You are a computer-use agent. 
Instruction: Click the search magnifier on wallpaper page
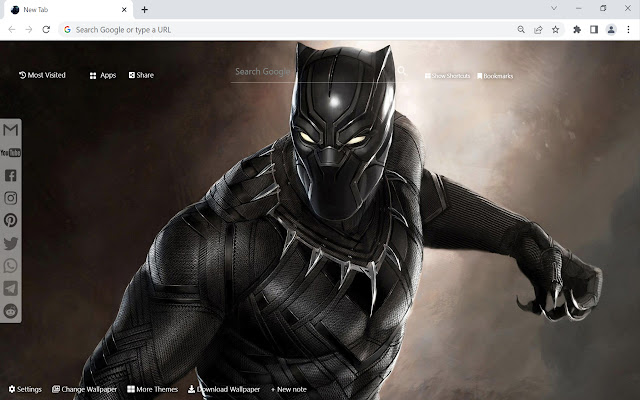[402, 71]
